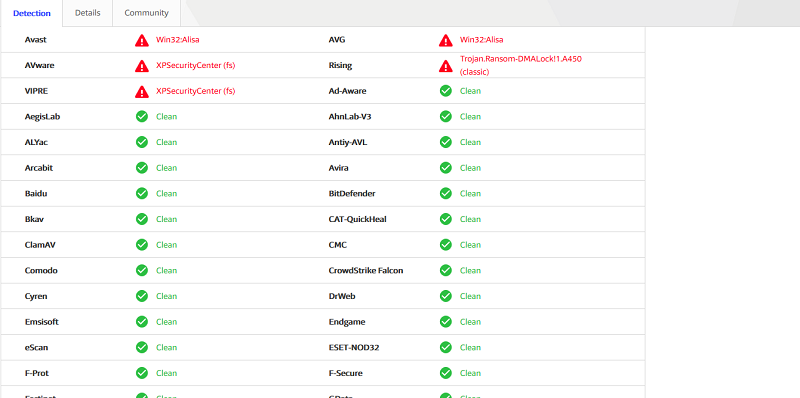This screenshot has height=398, width=800.
Task: Open the Details tab
Action: (x=88, y=13)
